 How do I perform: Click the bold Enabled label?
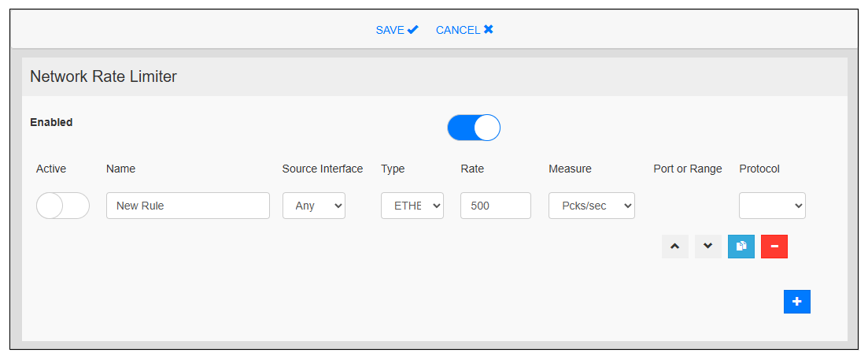(x=51, y=122)
